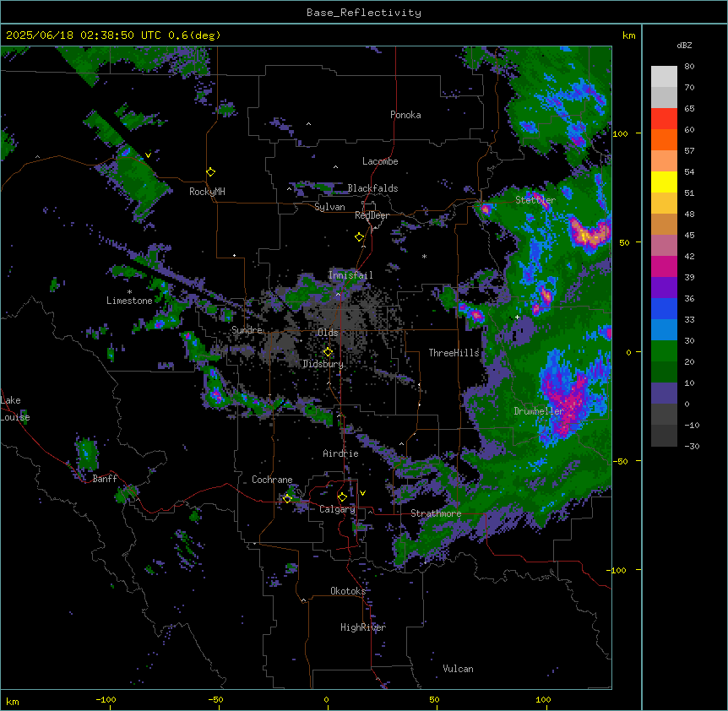Click the Sundre label
728x711 pixels.
coord(247,330)
